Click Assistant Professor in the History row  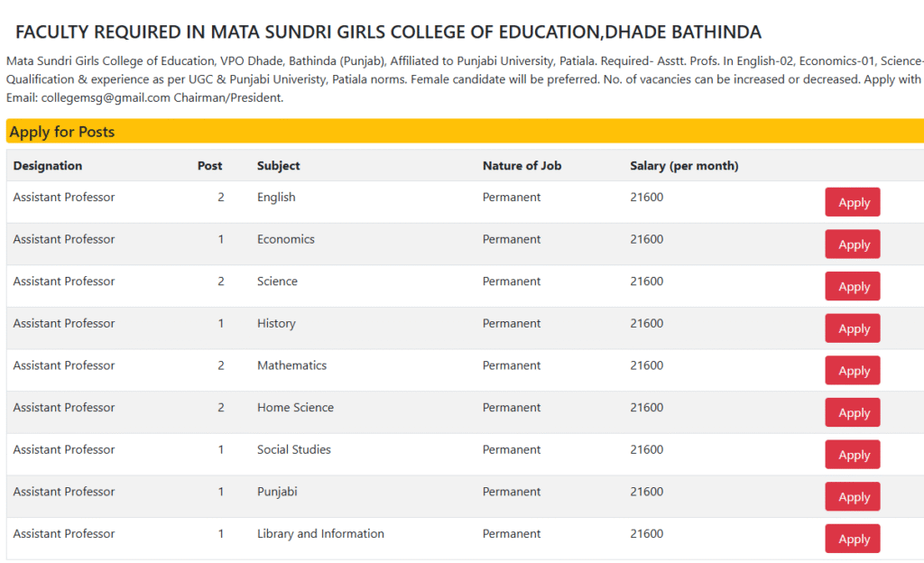coord(64,323)
